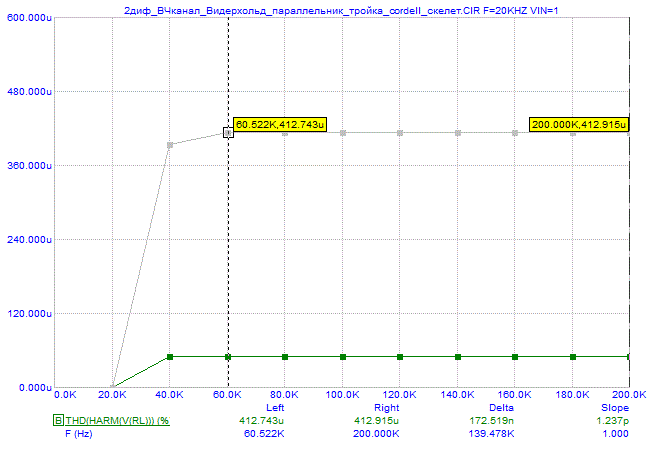The width and height of the screenshot is (656, 451).
Task: Click the F (Hz) Delta value 139.478K
Action: point(491,434)
